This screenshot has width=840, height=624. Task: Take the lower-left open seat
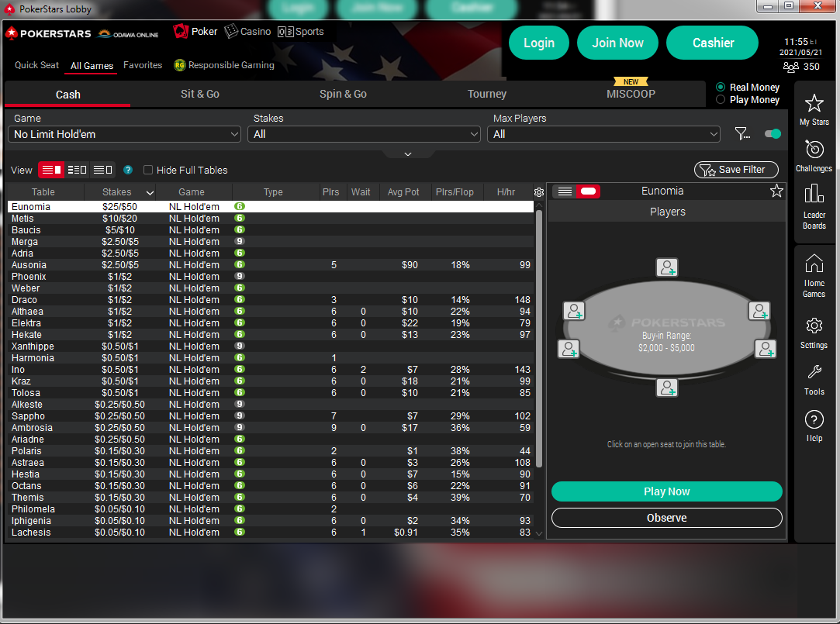tap(569, 349)
